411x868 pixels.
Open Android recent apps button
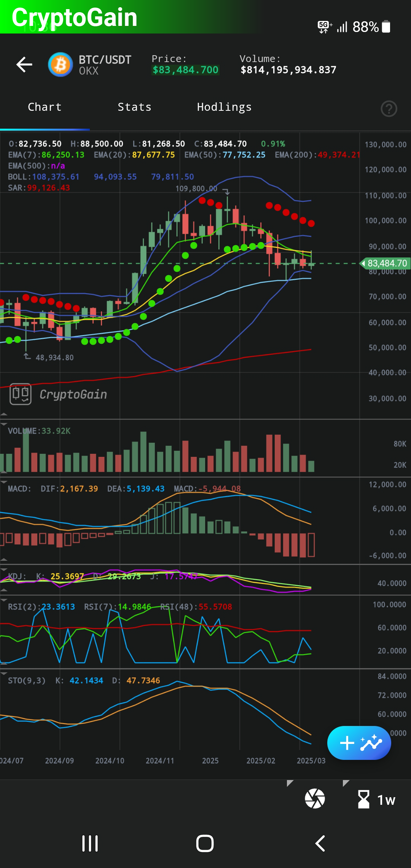tap(90, 843)
